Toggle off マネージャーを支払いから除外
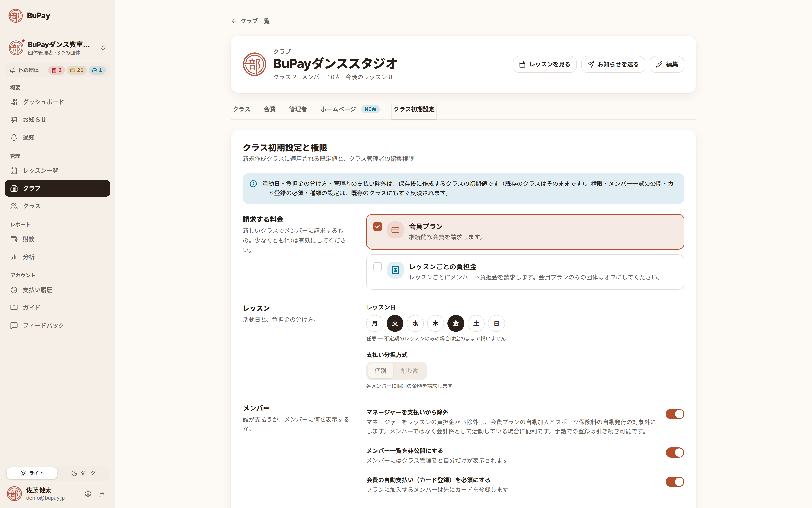812x508 pixels. pyautogui.click(x=675, y=414)
